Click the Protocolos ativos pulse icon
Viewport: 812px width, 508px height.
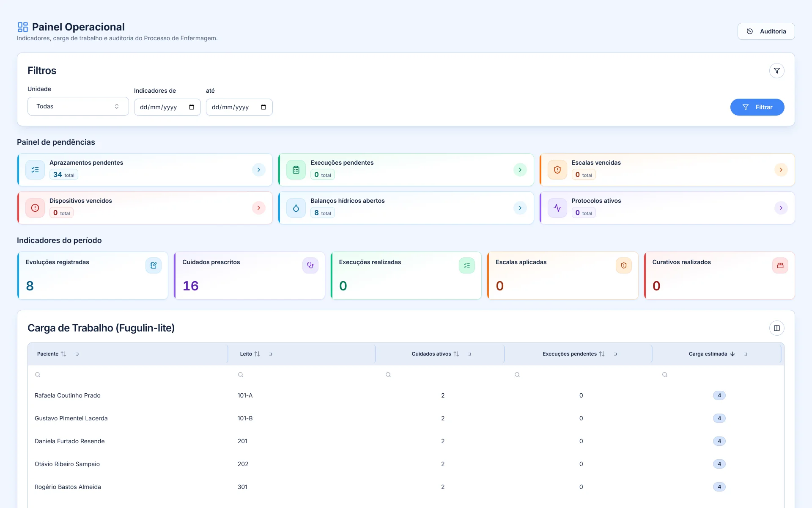pos(557,208)
